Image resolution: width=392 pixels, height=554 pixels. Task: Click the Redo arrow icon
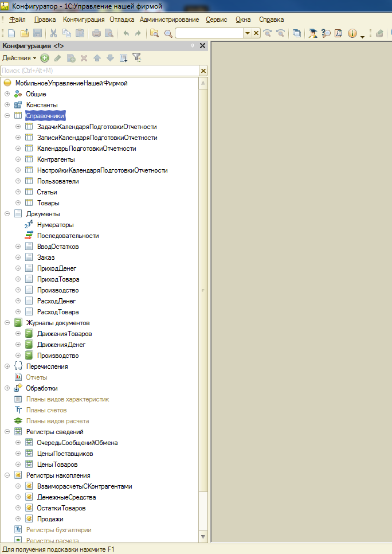click(x=138, y=33)
